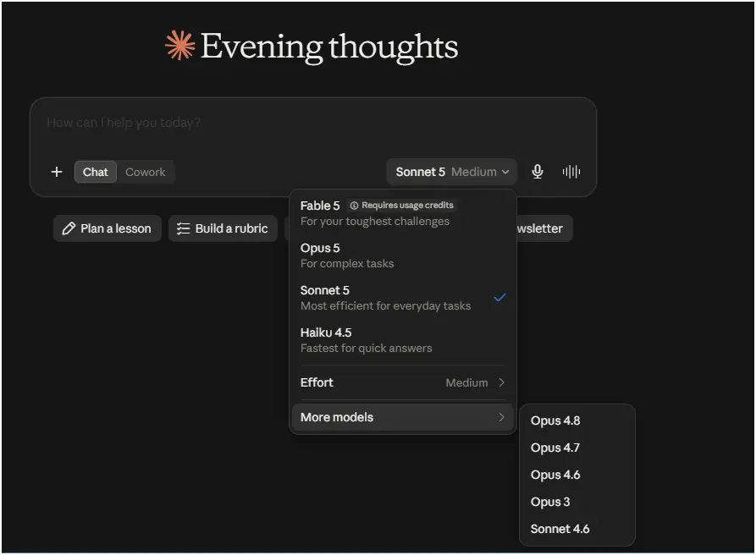Click the orange starburst logo
Image resolution: width=756 pixels, height=555 pixels.
click(x=179, y=46)
